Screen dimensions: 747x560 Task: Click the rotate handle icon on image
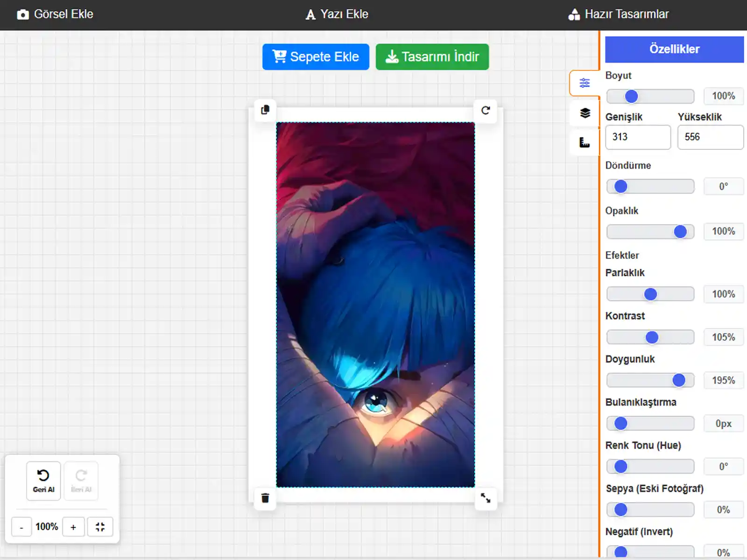click(x=486, y=110)
